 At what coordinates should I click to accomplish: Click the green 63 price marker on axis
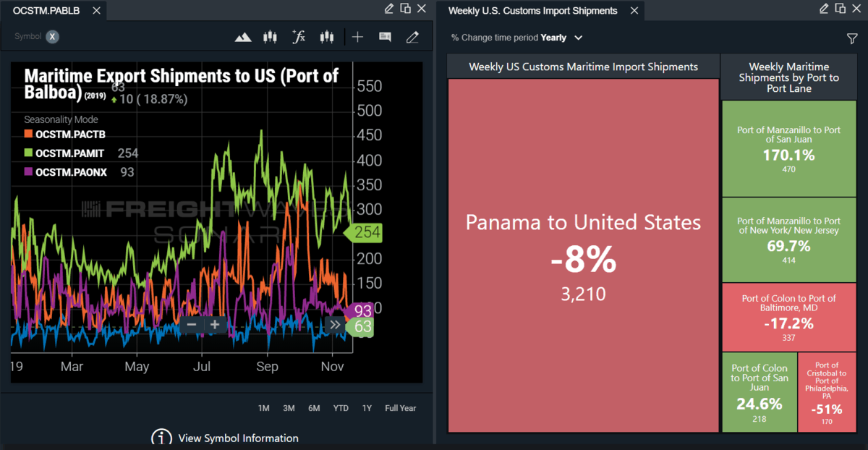click(359, 327)
